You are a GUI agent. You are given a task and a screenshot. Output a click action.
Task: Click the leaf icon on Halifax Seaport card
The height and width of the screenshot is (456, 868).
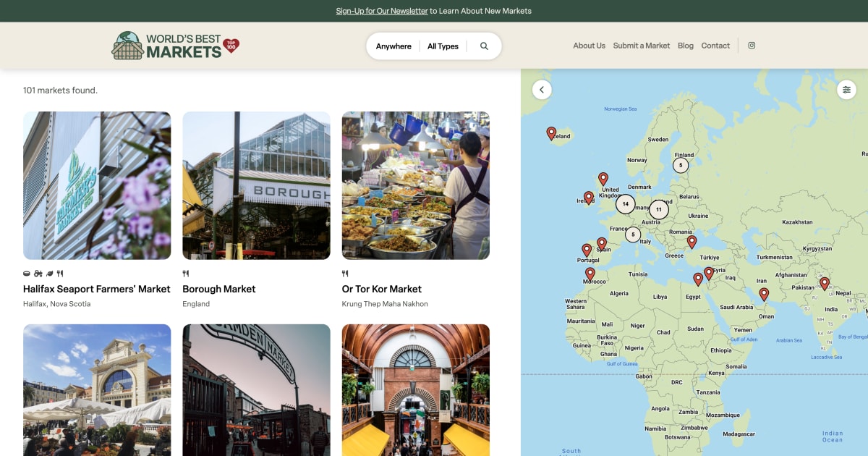tap(49, 274)
